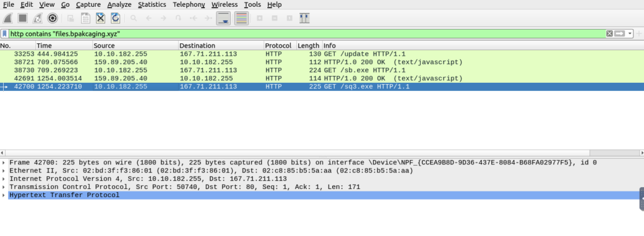Image resolution: width=644 pixels, height=236 pixels.
Task: Open the Edit menu
Action: point(26,4)
